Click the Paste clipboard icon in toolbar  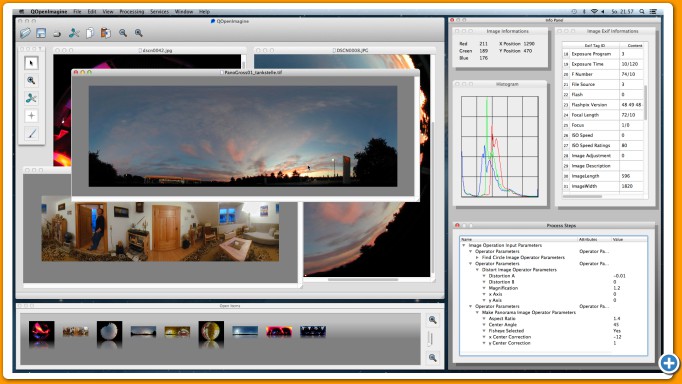[105, 33]
